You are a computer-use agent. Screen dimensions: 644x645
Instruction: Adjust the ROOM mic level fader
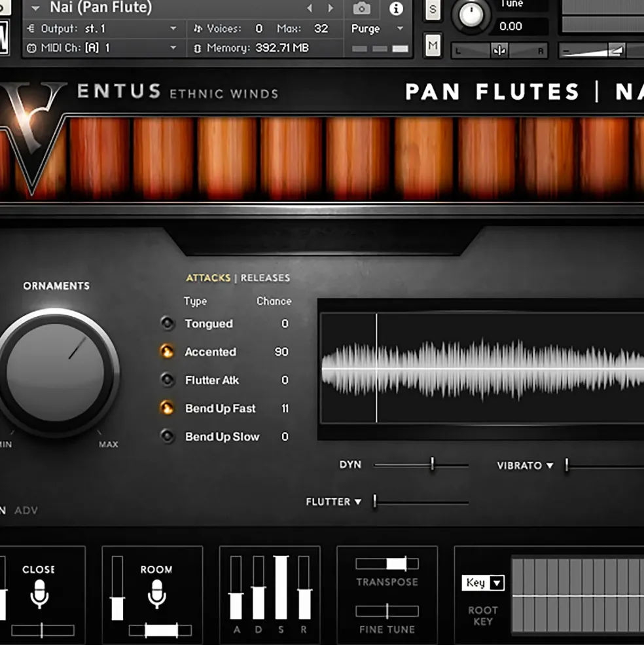(117, 588)
